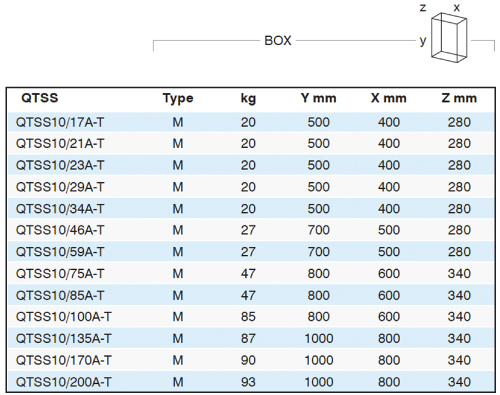Click the QTSS10/23A-T model name

point(60,165)
